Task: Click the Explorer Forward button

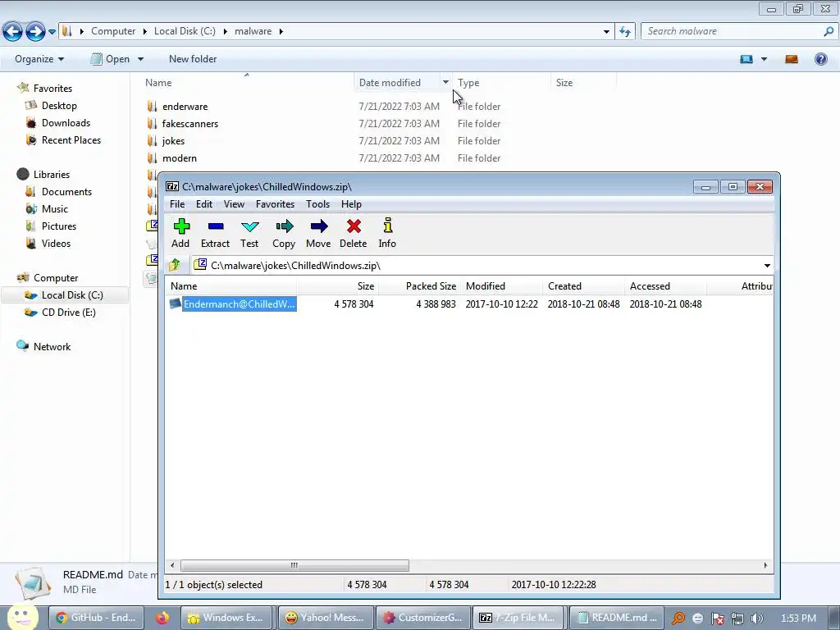Action: click(35, 32)
